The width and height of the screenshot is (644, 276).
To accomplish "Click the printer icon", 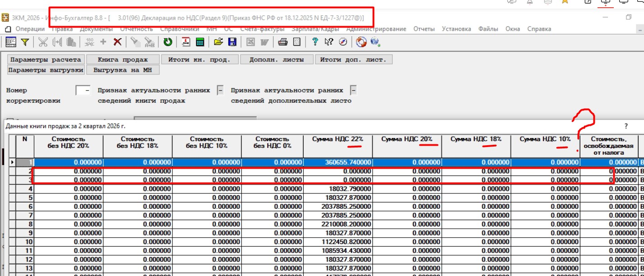I will coord(283,42).
